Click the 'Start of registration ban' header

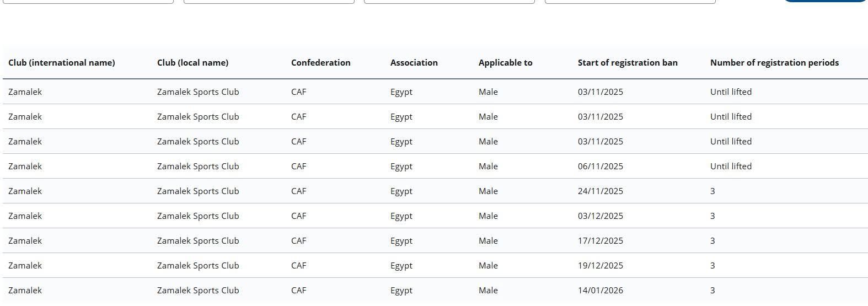[x=628, y=63]
